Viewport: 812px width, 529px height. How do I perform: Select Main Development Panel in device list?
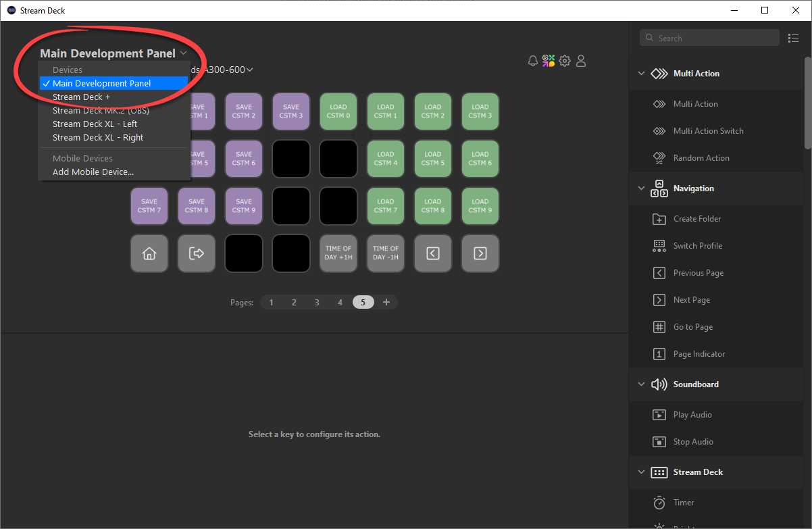tap(113, 84)
